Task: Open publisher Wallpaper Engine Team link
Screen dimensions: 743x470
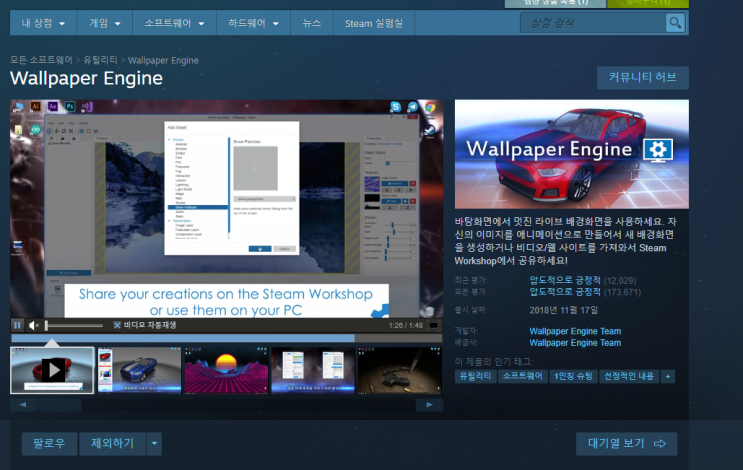Action: [x=575, y=343]
